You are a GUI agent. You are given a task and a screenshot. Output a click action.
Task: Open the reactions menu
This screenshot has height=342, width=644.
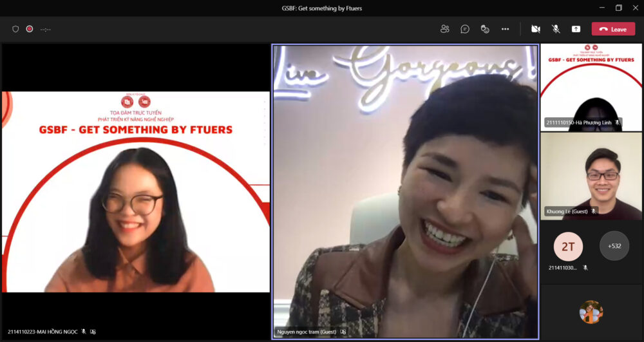point(485,29)
